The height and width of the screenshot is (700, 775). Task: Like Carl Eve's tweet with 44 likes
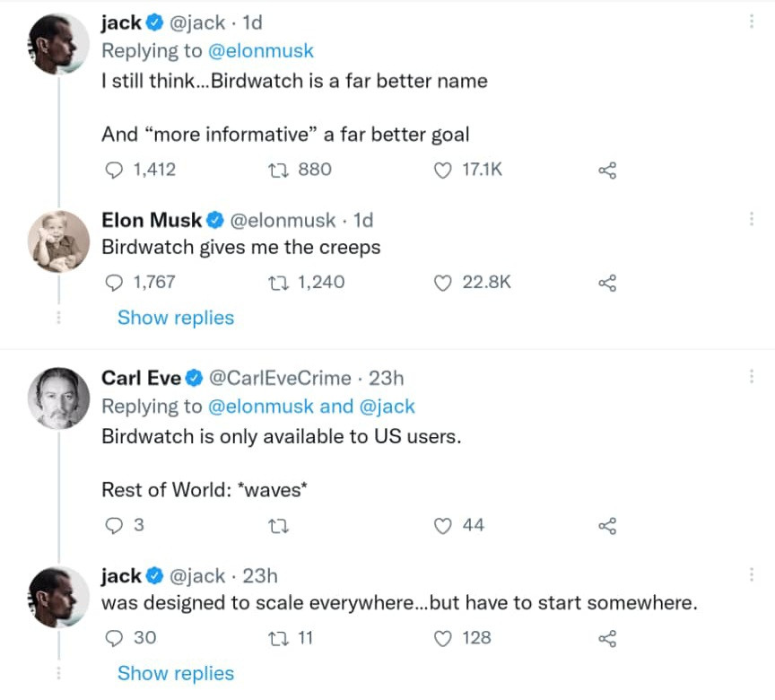pyautogui.click(x=442, y=525)
